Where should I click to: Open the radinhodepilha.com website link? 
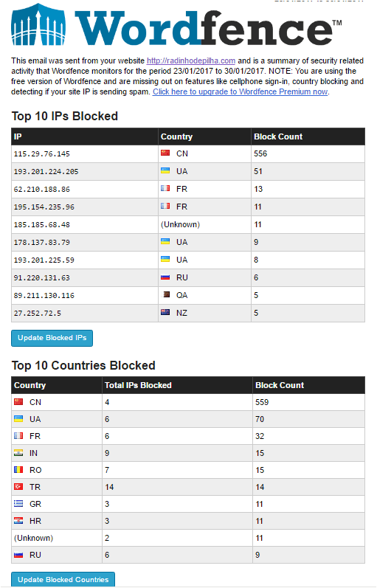191,60
